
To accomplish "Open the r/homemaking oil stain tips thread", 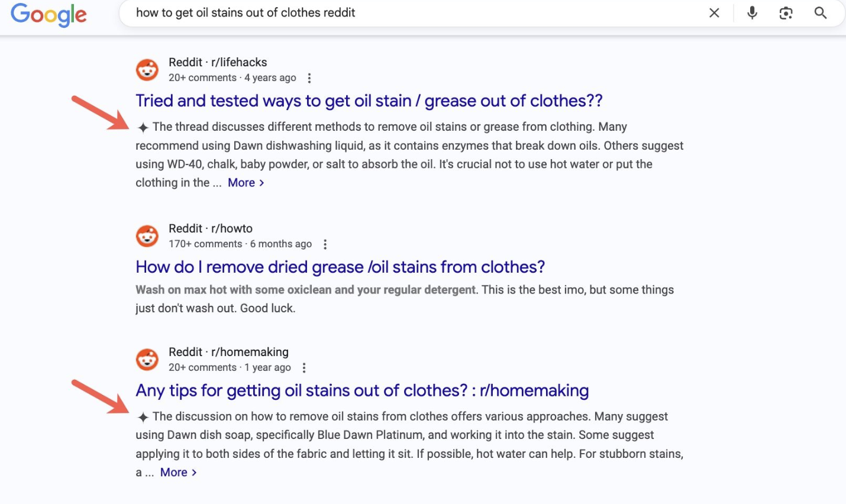I will [362, 390].
